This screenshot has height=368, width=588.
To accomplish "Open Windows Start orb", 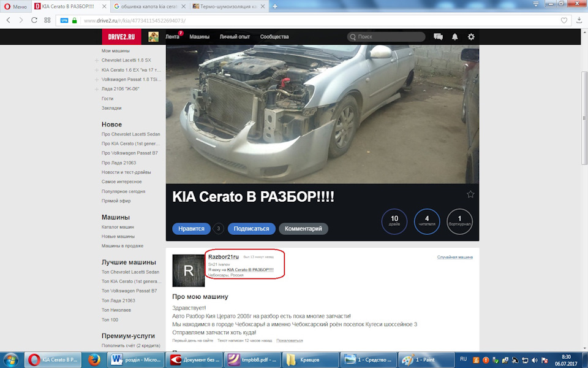I will [x=10, y=360].
